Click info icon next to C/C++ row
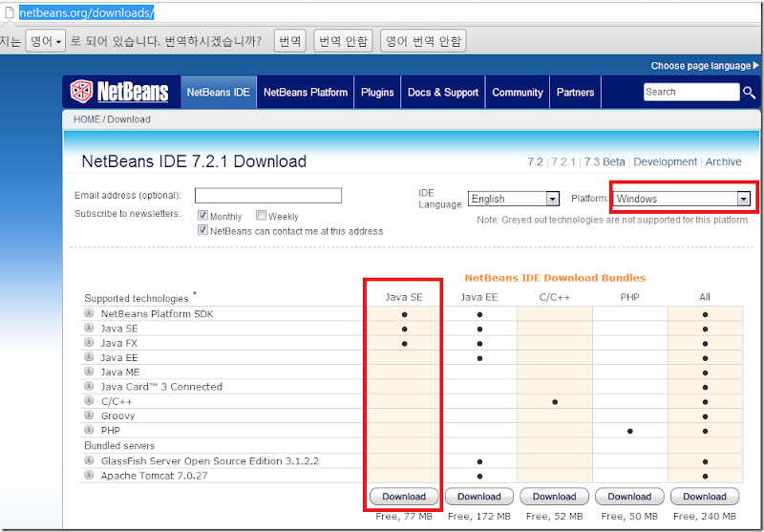Image resolution: width=764 pixels, height=532 pixels. pos(89,401)
